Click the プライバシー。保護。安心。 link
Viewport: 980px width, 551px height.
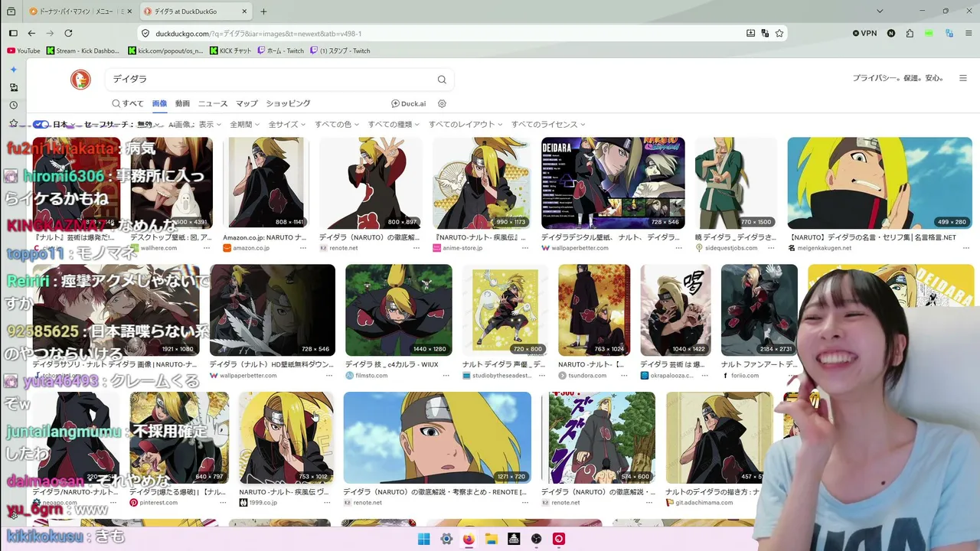pos(899,78)
